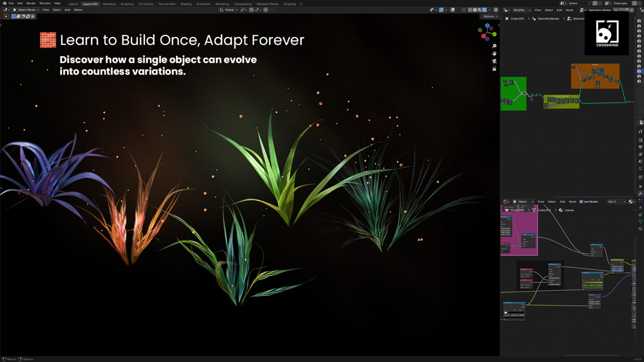Toggle the viewport overlays button

tap(453, 10)
